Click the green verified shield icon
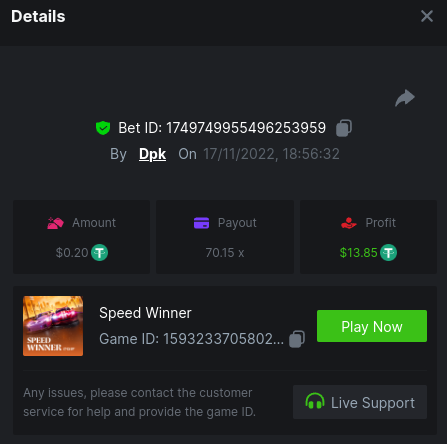 click(103, 128)
